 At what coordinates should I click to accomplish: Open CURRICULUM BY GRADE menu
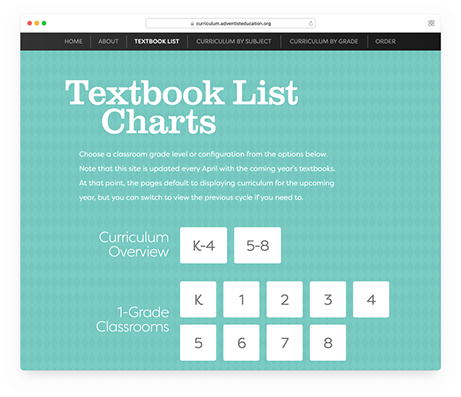click(324, 41)
